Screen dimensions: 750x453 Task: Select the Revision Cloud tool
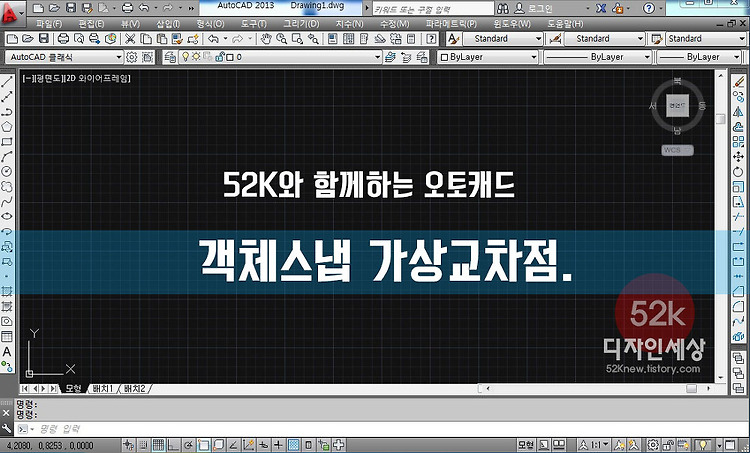[x=7, y=187]
